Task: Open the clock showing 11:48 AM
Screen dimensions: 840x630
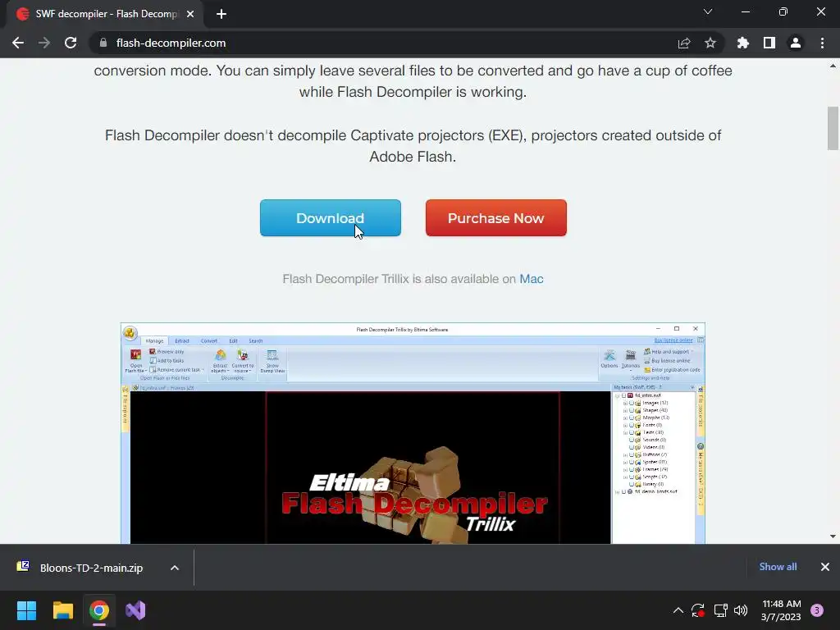Action: click(x=781, y=610)
